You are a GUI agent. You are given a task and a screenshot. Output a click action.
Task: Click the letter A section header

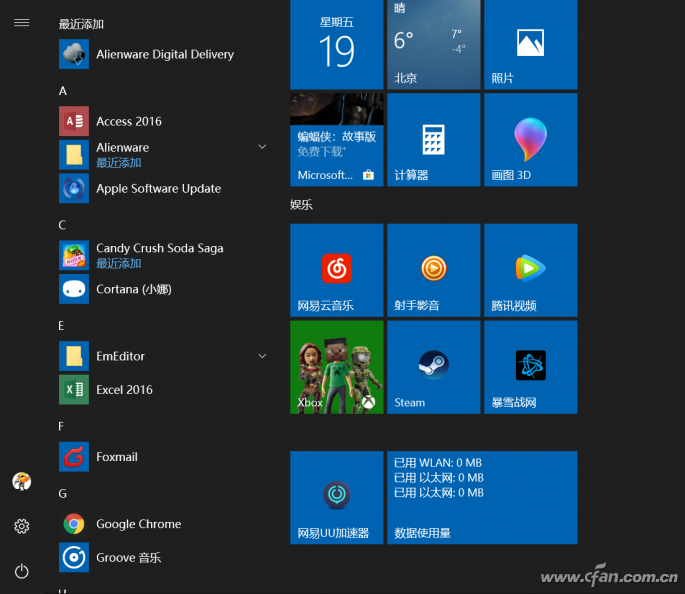click(x=63, y=91)
